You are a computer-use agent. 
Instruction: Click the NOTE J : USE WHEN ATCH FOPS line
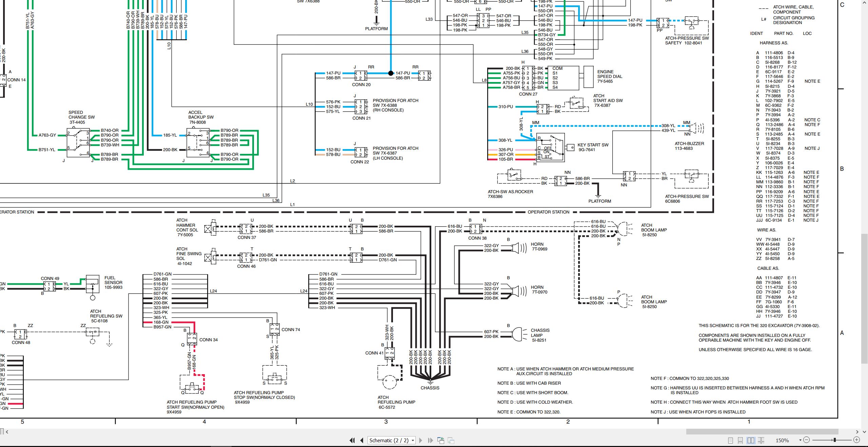click(698, 412)
